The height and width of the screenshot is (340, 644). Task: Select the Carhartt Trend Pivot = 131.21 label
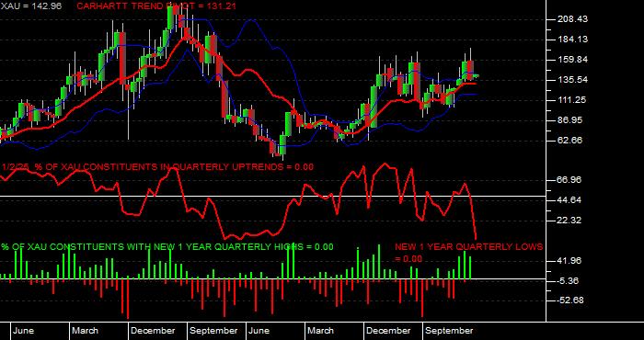156,6
